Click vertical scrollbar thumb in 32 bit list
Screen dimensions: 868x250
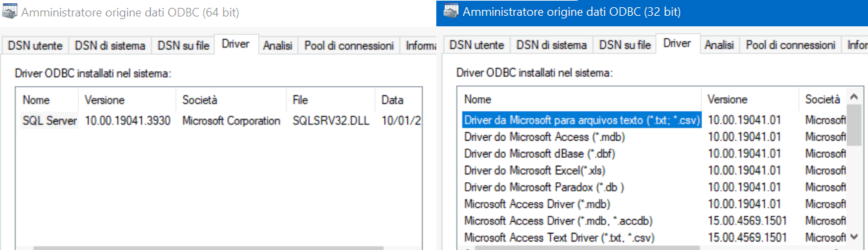(x=854, y=124)
